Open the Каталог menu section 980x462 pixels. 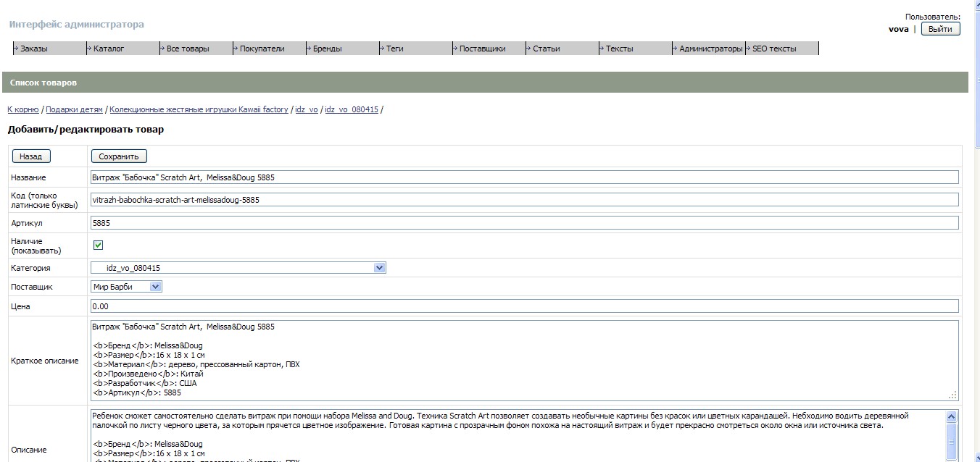123,49
